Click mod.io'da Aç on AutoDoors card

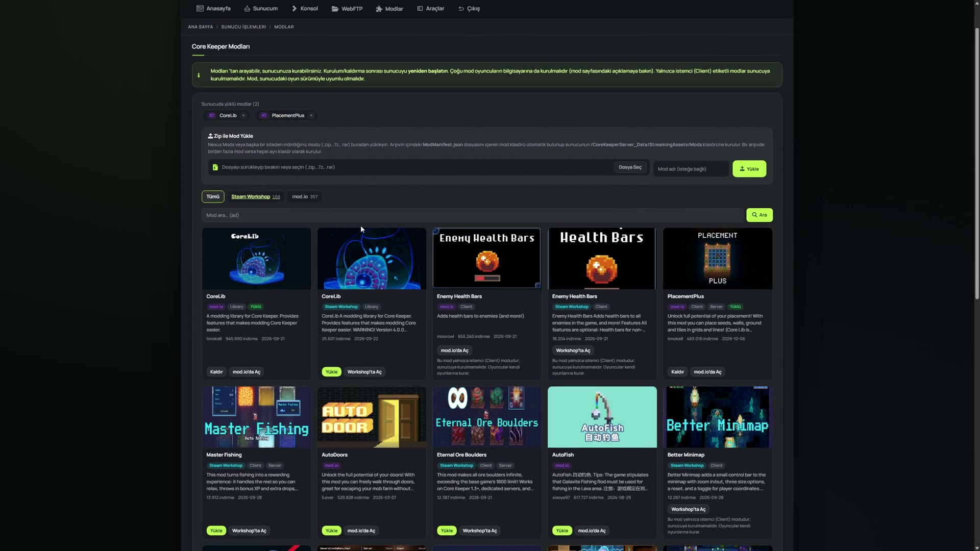click(361, 531)
